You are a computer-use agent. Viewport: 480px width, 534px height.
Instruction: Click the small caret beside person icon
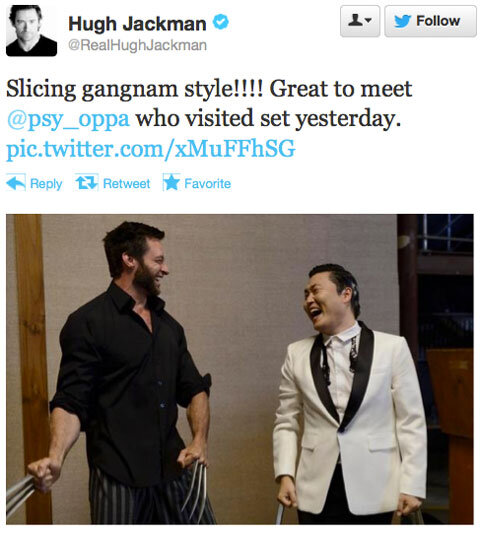pos(368,21)
